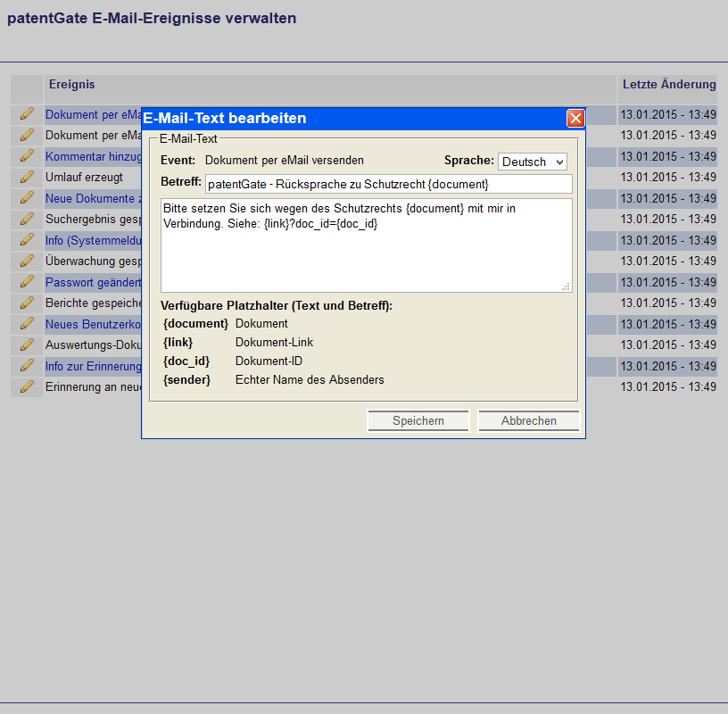Select the Neue Dokumente event link

94,198
